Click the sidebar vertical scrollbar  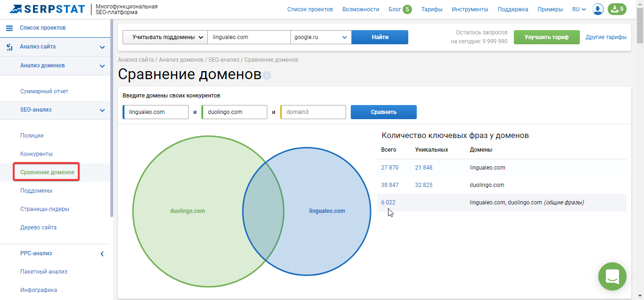tap(112, 118)
